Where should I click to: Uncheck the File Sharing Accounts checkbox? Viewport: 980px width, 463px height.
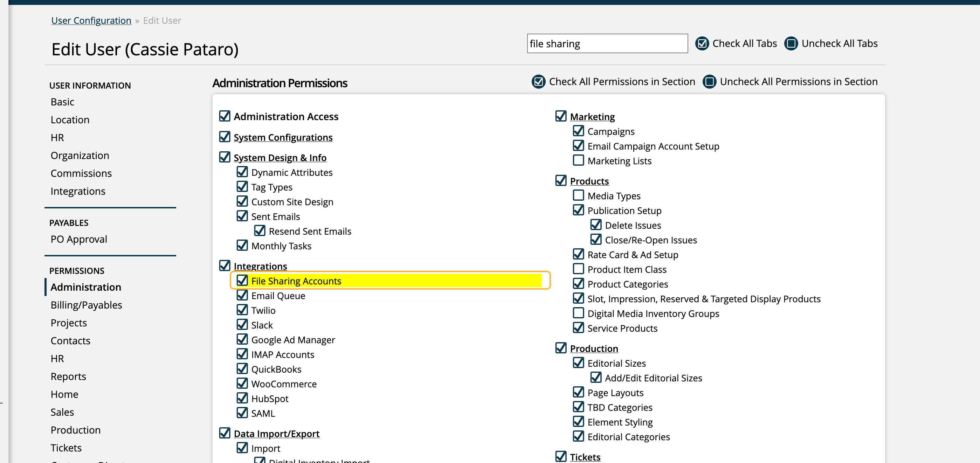tap(242, 281)
